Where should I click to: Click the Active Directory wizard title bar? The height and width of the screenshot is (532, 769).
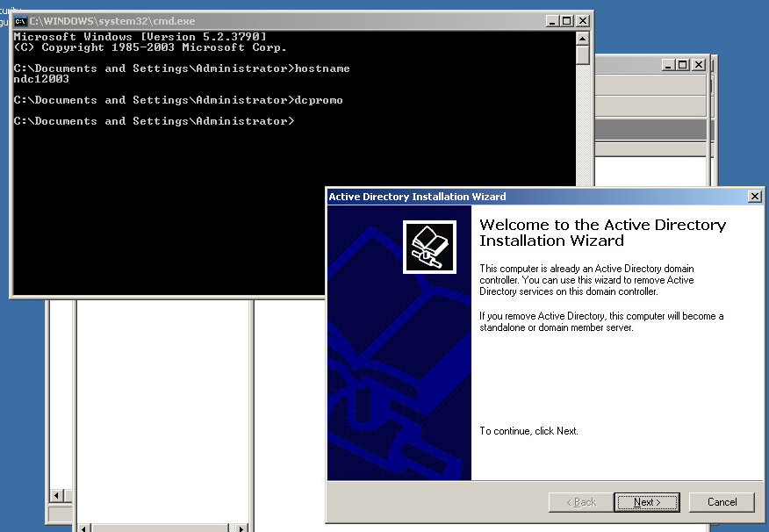pos(544,197)
